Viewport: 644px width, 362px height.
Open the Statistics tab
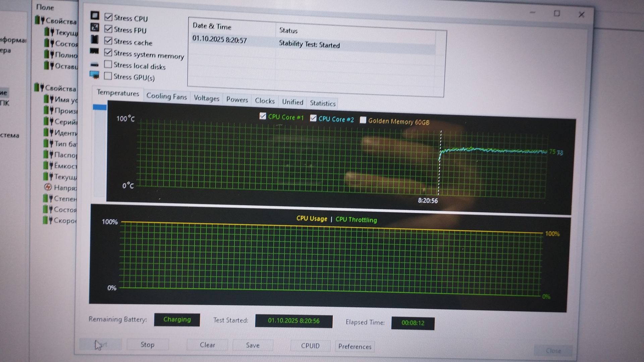tap(322, 103)
